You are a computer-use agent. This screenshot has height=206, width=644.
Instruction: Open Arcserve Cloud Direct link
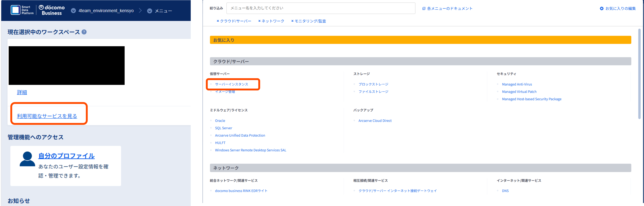click(375, 121)
